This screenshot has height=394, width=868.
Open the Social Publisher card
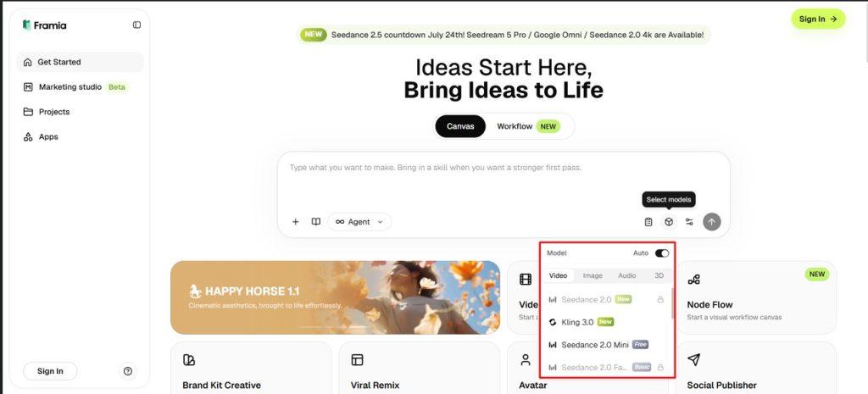(x=756, y=368)
